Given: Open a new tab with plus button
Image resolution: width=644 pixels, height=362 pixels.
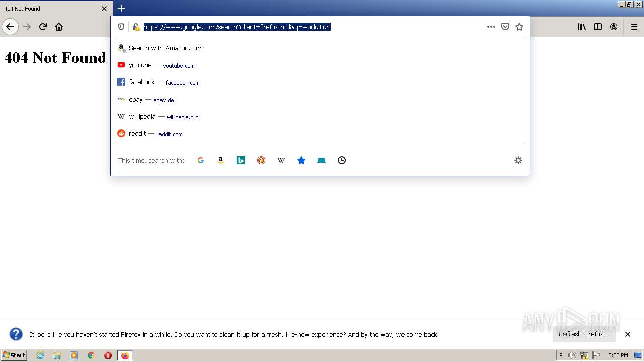Looking at the screenshot, I should [121, 8].
